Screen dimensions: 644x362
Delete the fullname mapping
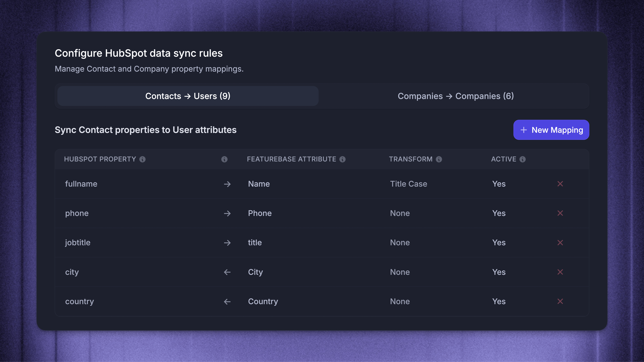560,184
